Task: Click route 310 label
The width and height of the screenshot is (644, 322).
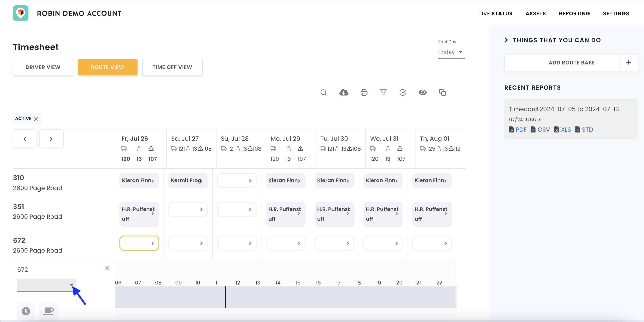Action: (19, 178)
